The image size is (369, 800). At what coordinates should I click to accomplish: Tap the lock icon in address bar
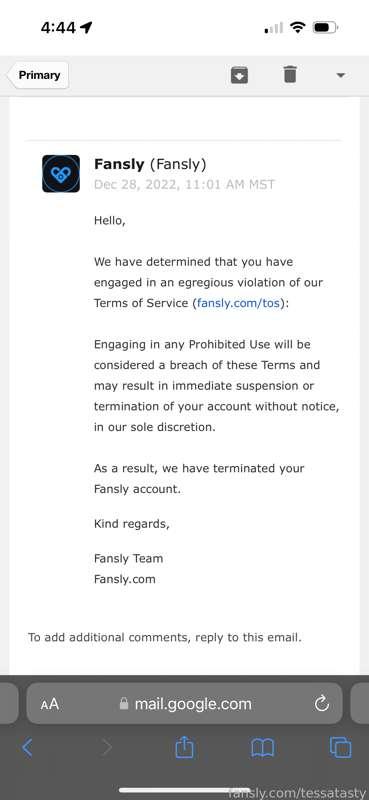[124, 705]
